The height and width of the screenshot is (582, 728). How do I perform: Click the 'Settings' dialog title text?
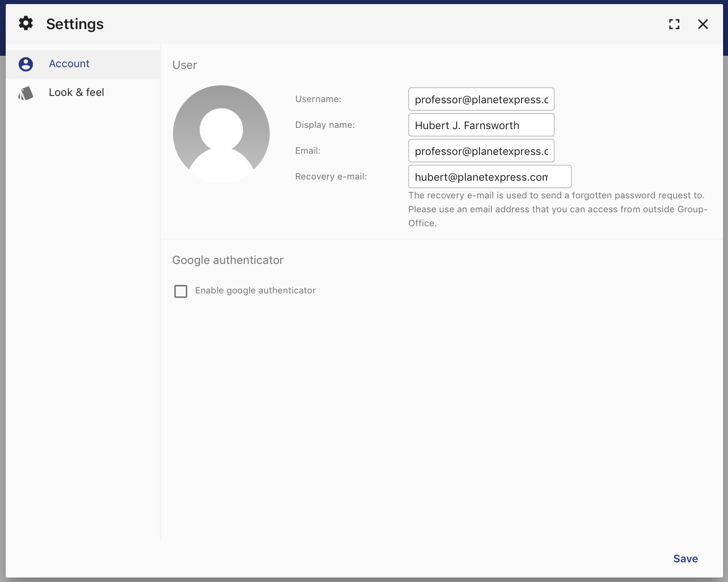75,24
